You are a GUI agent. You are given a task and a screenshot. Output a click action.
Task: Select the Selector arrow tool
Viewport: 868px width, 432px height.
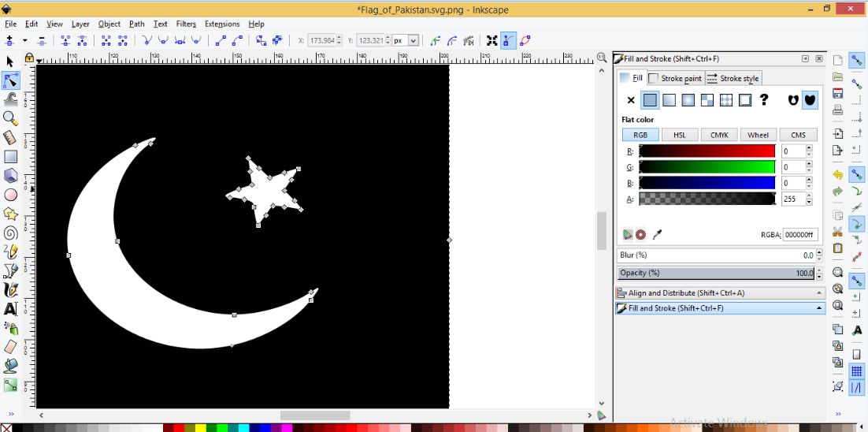(x=9, y=61)
